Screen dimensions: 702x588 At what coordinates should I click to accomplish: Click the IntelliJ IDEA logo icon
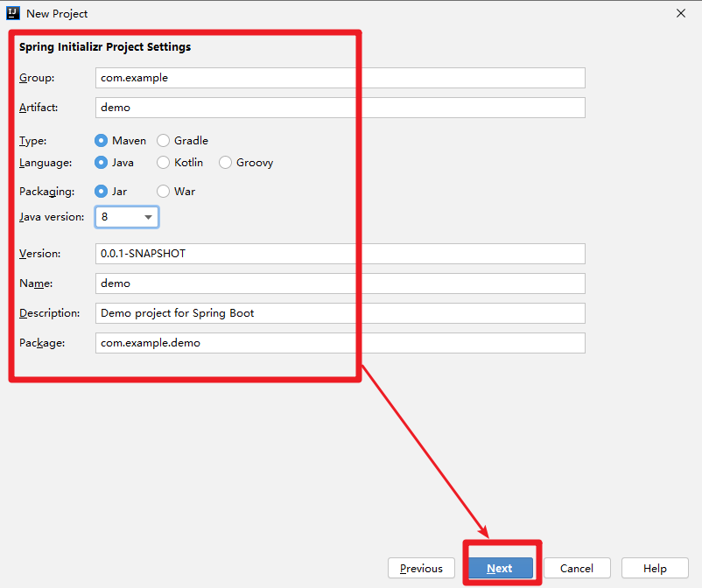pyautogui.click(x=12, y=13)
